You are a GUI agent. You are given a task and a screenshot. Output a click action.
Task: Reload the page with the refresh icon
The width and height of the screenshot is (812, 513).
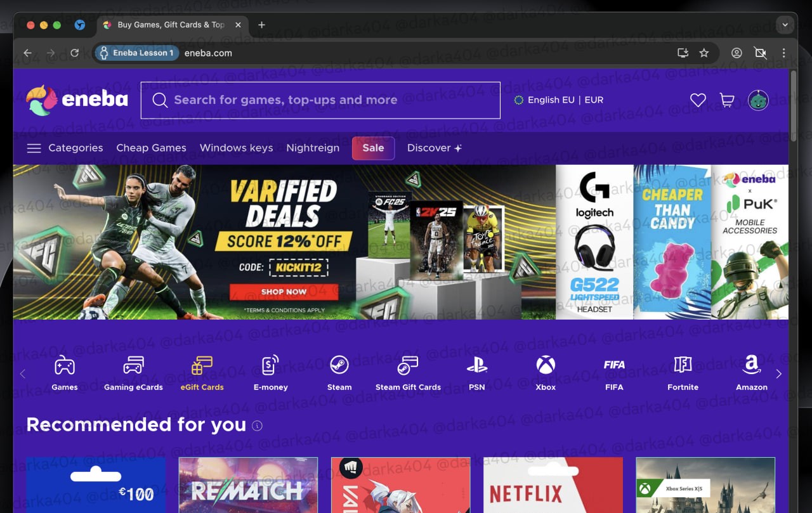[x=75, y=53]
